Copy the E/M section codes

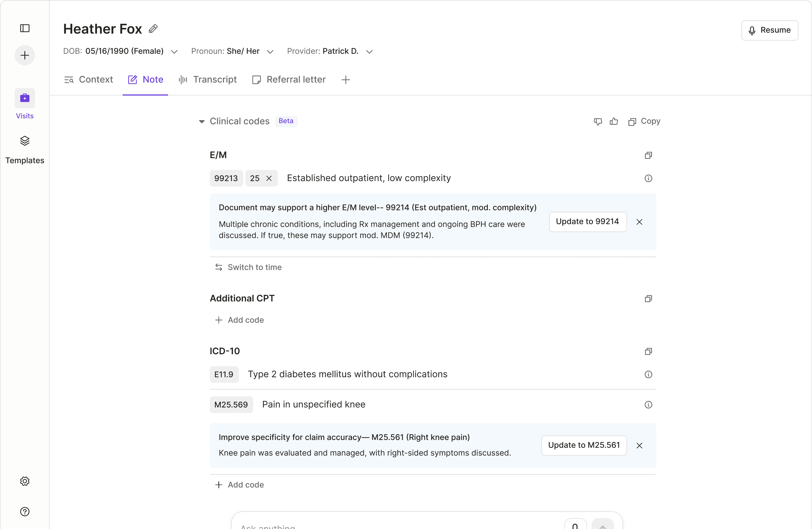(648, 156)
